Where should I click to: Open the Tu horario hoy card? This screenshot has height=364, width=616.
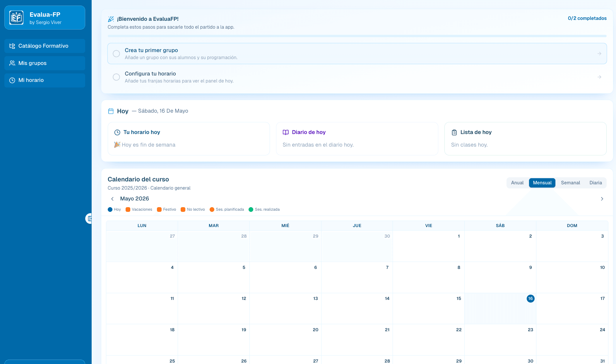[x=189, y=139]
